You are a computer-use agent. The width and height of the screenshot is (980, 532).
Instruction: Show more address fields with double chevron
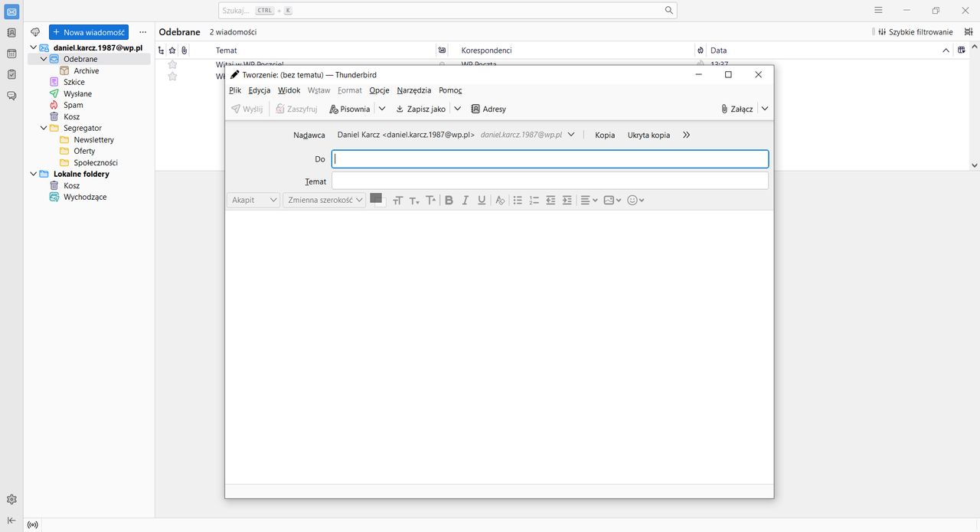(x=686, y=135)
